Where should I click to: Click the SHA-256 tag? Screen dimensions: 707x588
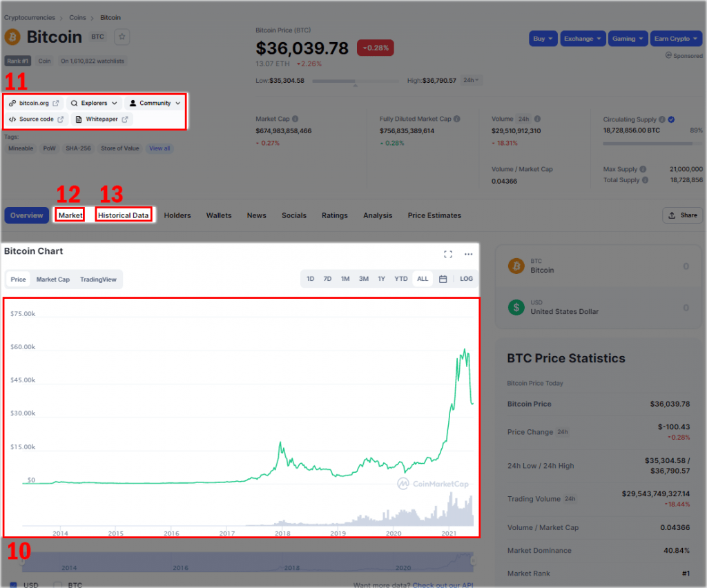(x=78, y=148)
